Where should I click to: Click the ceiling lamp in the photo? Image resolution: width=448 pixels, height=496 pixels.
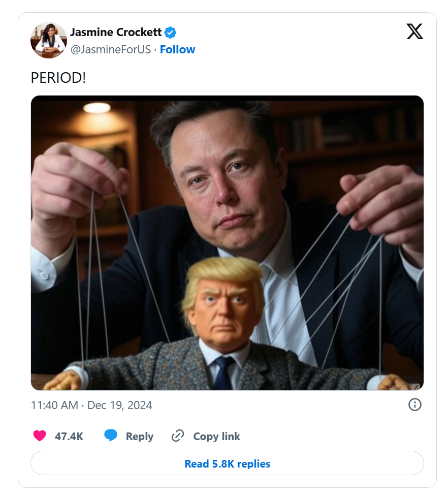(97, 107)
